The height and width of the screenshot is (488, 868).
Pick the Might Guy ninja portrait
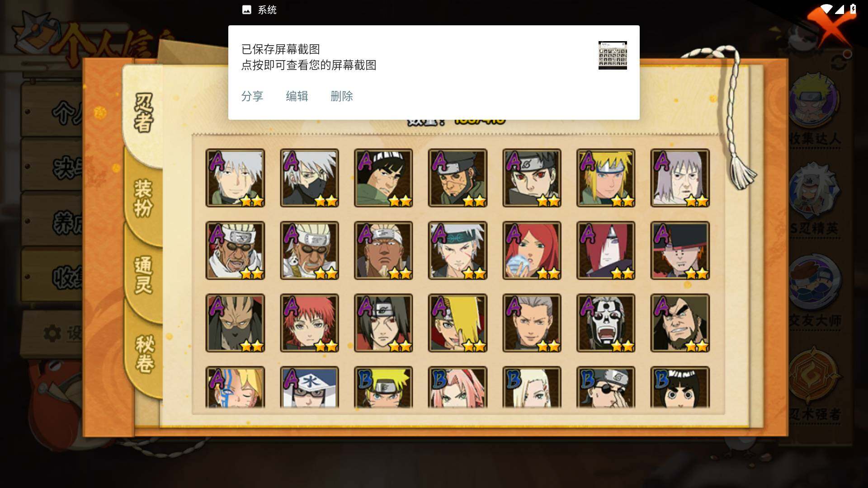point(383,178)
